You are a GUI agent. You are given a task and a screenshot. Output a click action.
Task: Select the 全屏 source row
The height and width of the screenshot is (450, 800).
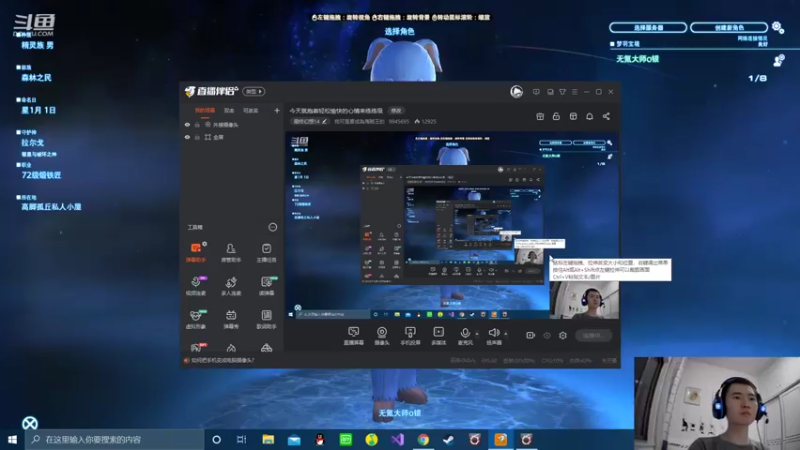point(232,137)
